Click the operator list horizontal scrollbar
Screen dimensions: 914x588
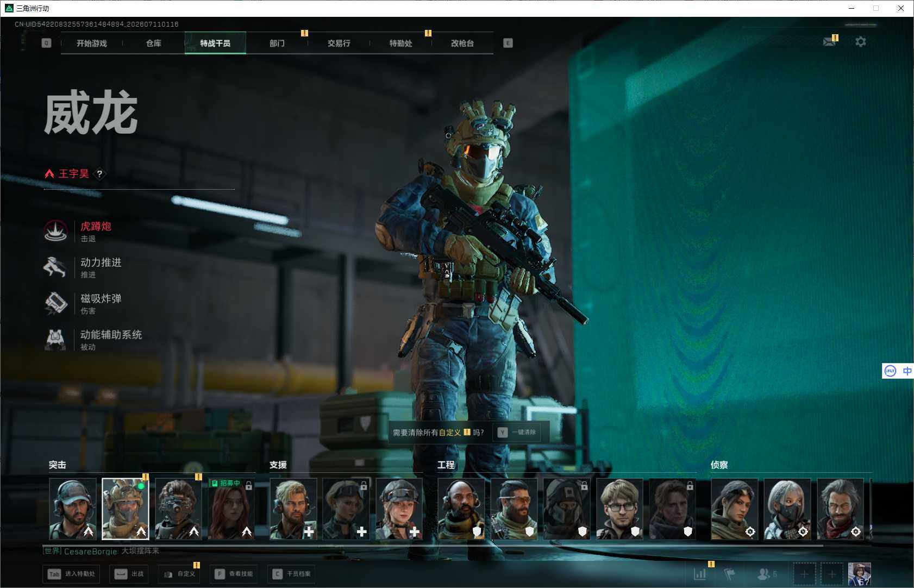(x=433, y=545)
